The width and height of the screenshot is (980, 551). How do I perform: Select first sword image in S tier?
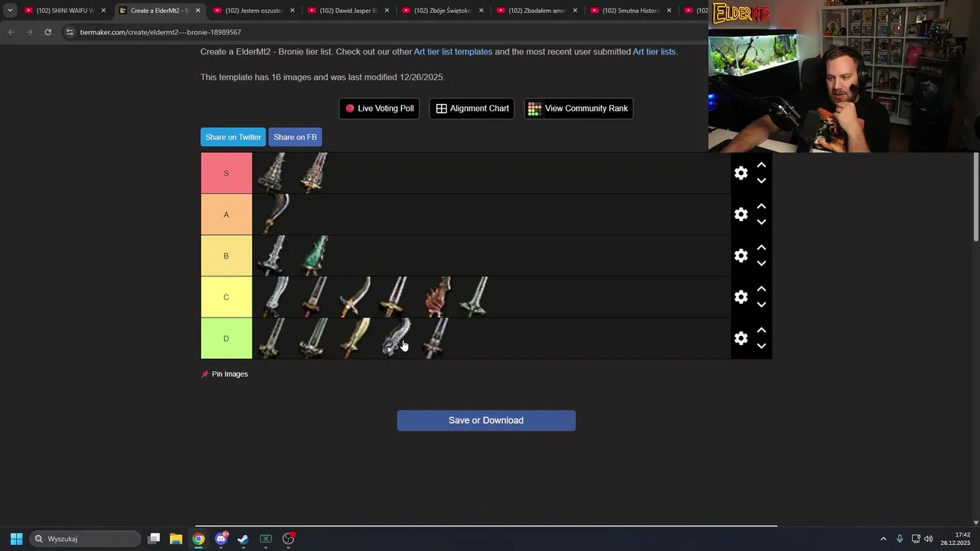[x=273, y=173]
